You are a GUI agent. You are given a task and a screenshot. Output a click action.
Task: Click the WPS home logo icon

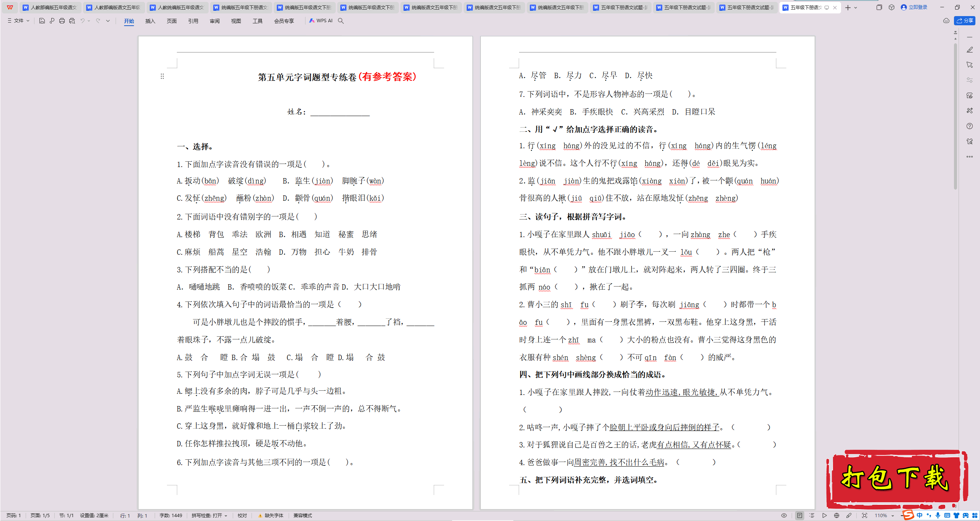coord(10,7)
